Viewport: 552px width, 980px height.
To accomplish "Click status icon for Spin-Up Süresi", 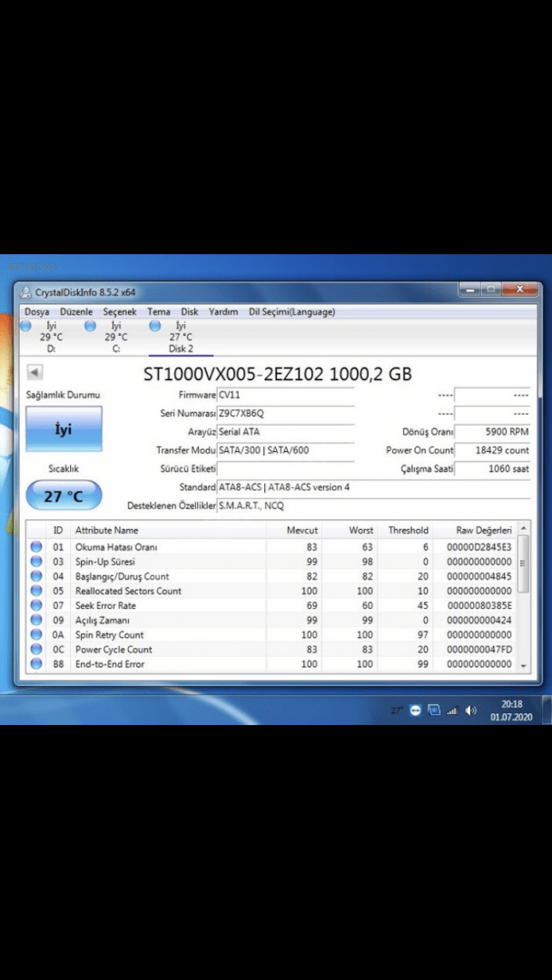I will (x=36, y=562).
